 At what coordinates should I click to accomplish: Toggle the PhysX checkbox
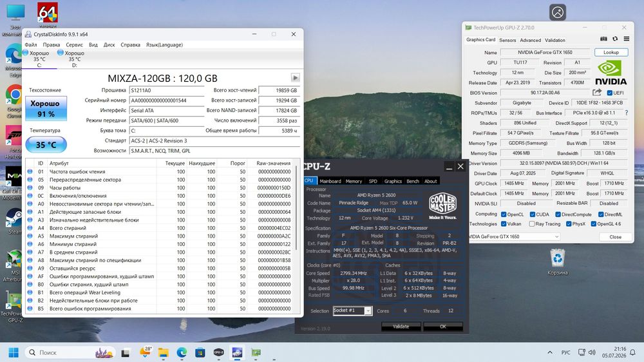[569, 224]
